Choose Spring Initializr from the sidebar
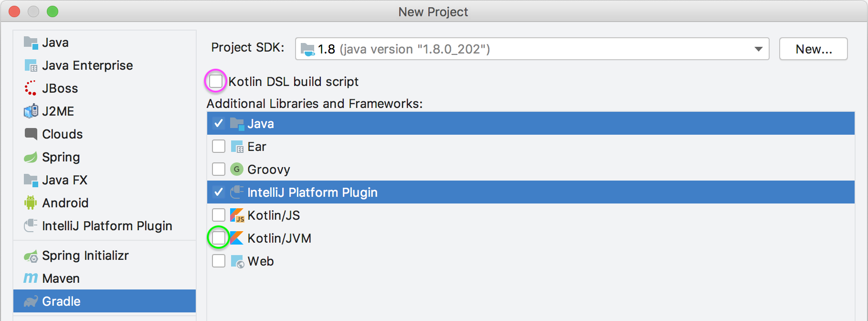The height and width of the screenshot is (321, 868). click(85, 256)
